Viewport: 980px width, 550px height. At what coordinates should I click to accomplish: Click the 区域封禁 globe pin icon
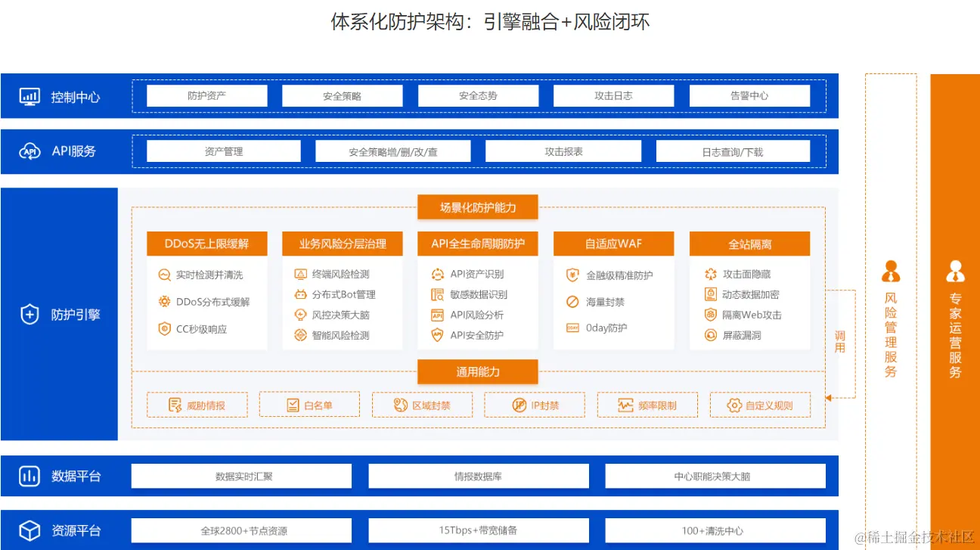coord(401,406)
